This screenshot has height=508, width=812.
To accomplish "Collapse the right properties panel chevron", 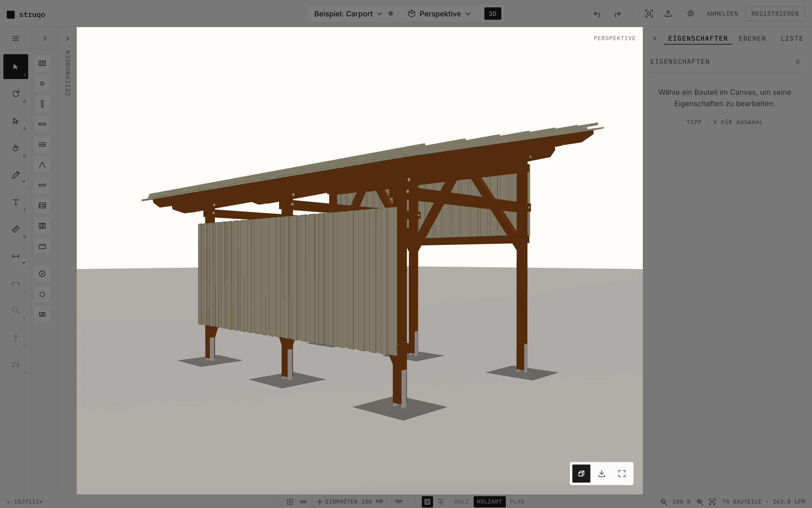I will click(654, 38).
